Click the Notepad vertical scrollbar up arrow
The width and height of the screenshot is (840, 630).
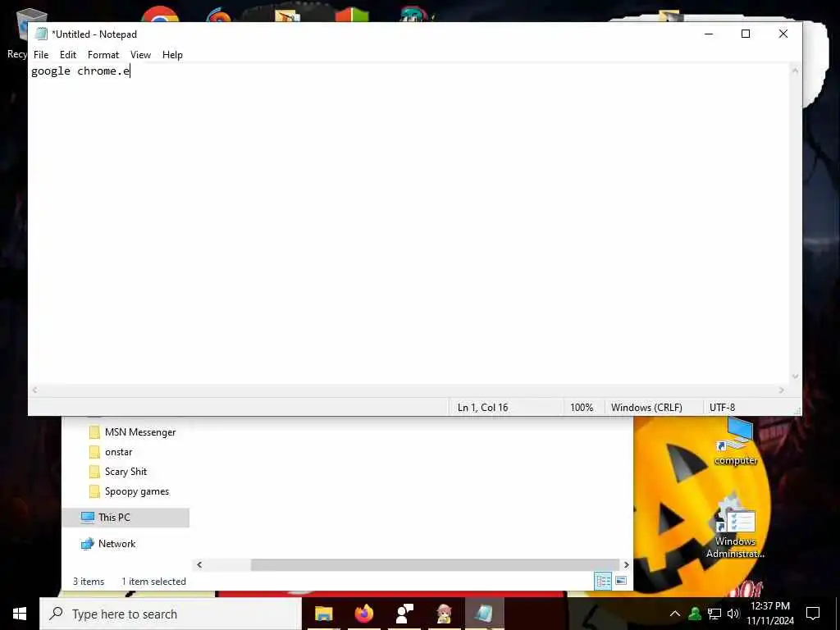point(795,71)
